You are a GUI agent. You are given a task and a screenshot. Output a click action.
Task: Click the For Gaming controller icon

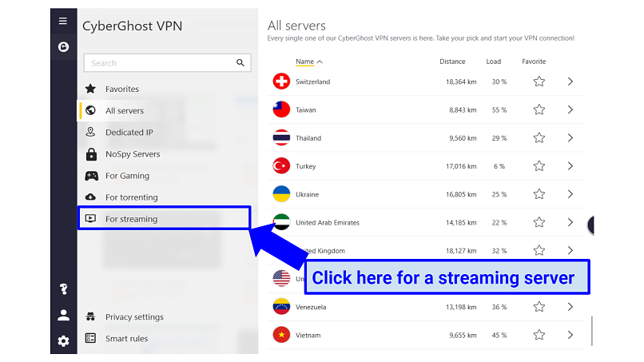91,176
